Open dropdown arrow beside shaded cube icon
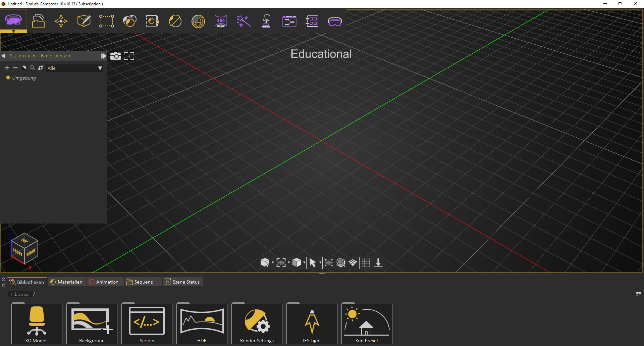The height and width of the screenshot is (346, 644). point(304,262)
